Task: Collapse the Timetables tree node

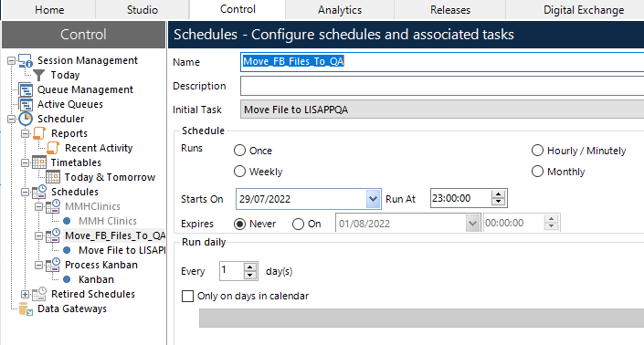Action: [25, 162]
